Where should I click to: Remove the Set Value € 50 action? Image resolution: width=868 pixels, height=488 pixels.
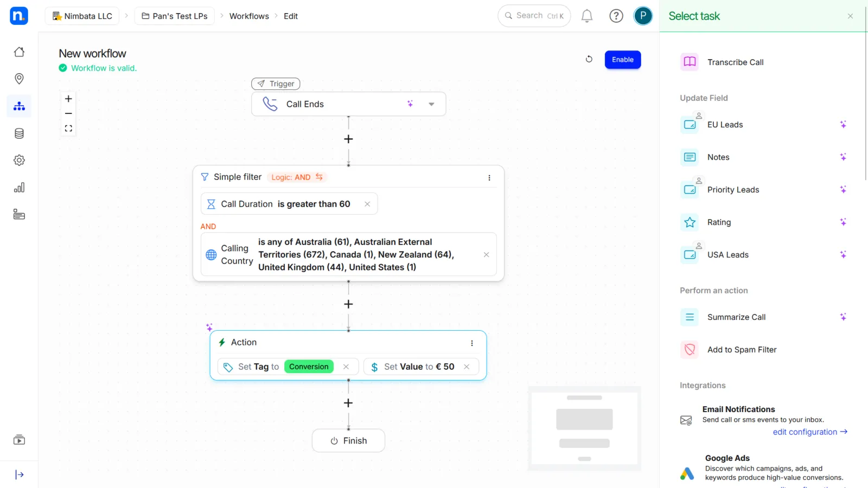pos(467,367)
